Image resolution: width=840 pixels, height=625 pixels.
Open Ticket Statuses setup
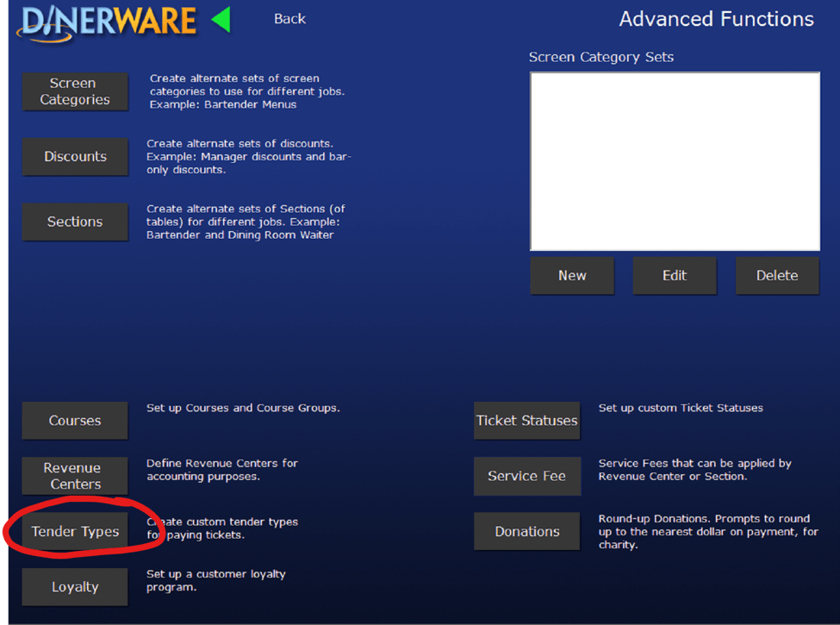(x=527, y=420)
